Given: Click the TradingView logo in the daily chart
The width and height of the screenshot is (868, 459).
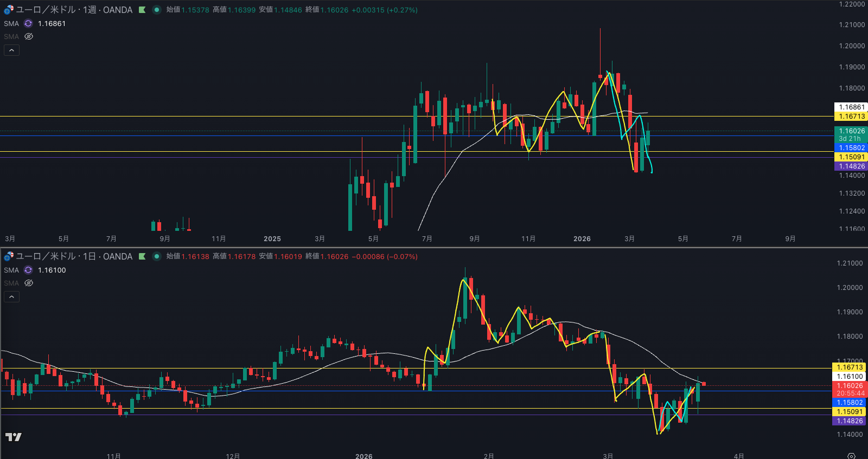Looking at the screenshot, I should (14, 437).
